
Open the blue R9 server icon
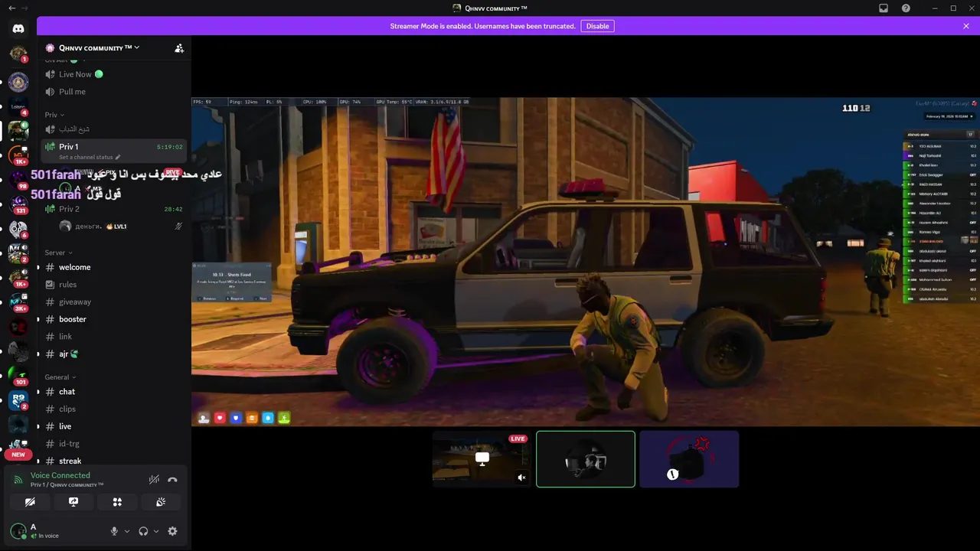[18, 400]
